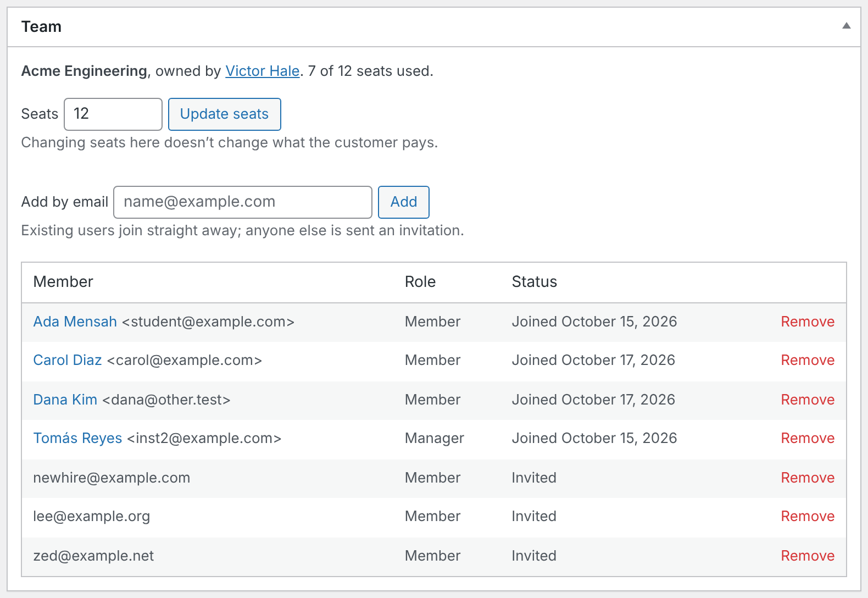Collapse the Team panel with the arrow
This screenshot has width=868, height=598.
tap(847, 26)
